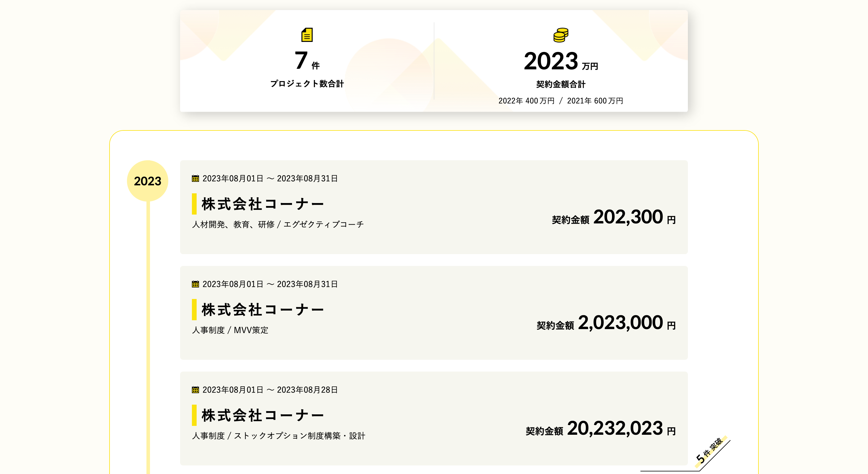
Task: Open company name above ストックオプション制度構築 category
Action: click(x=262, y=416)
